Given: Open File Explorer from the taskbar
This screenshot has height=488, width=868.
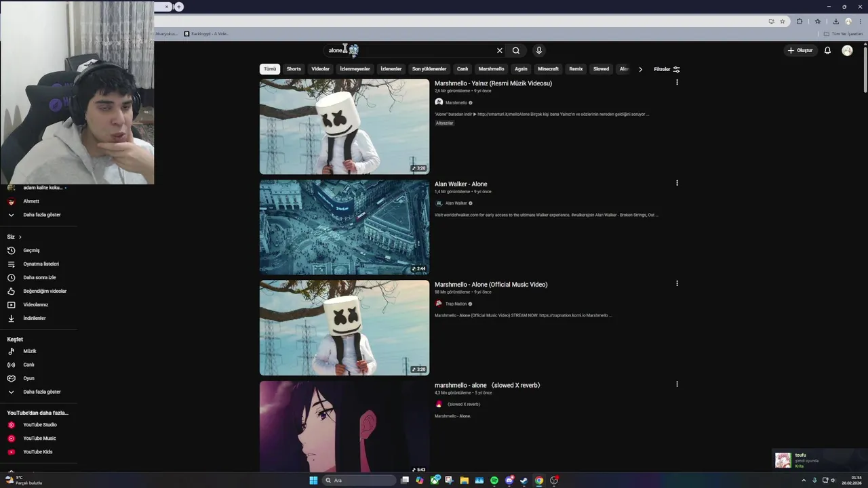Looking at the screenshot, I should click(465, 481).
